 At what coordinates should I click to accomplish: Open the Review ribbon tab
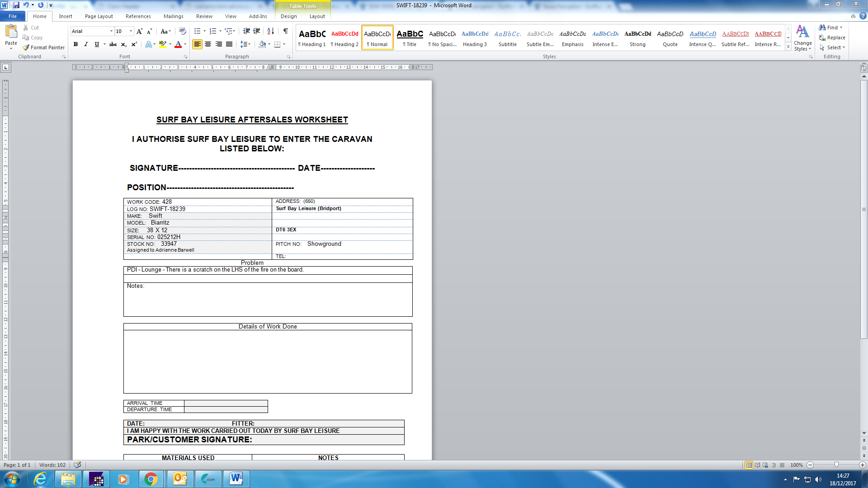point(204,16)
